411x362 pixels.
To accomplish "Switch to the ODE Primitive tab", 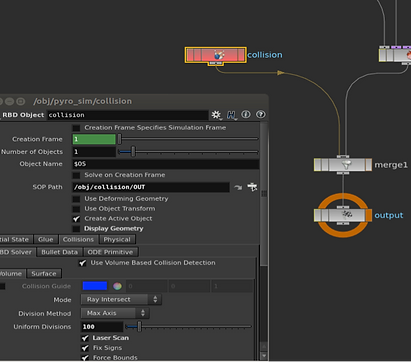I will click(x=110, y=252).
